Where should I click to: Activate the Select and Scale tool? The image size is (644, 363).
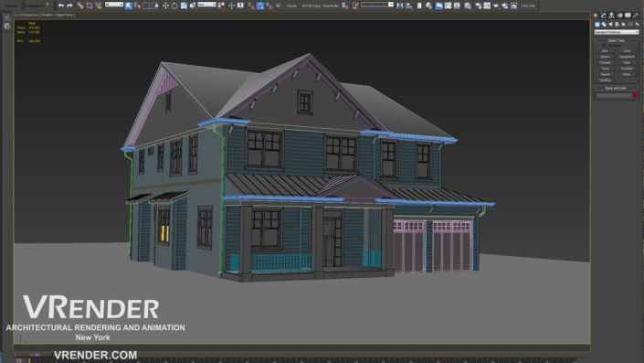click(x=184, y=5)
